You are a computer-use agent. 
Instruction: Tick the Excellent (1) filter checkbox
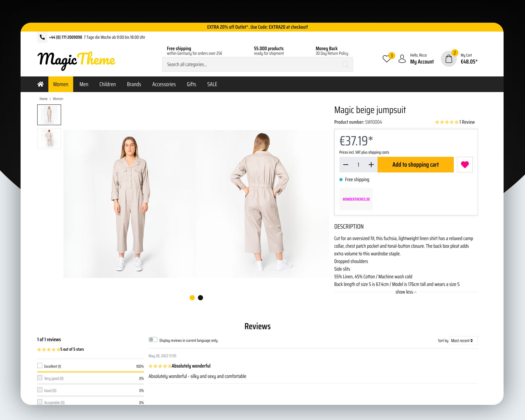tap(40, 365)
